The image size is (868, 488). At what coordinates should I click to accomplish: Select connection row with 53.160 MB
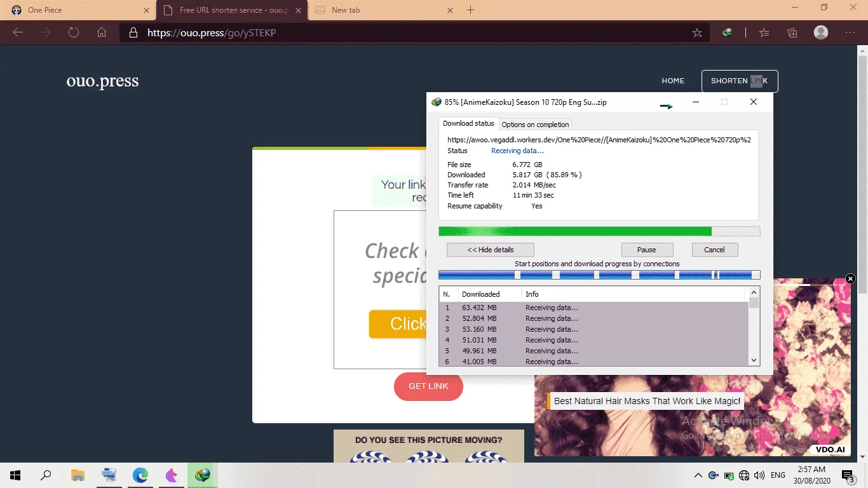(x=594, y=329)
